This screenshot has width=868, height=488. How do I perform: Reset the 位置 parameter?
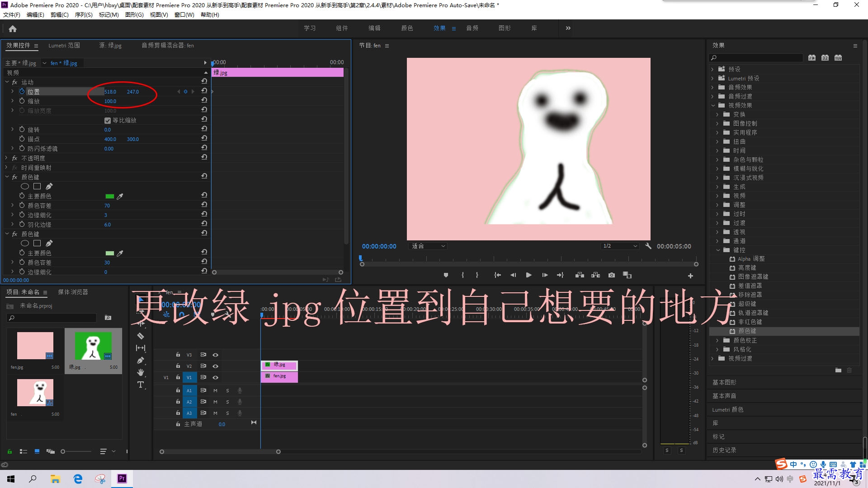click(204, 91)
